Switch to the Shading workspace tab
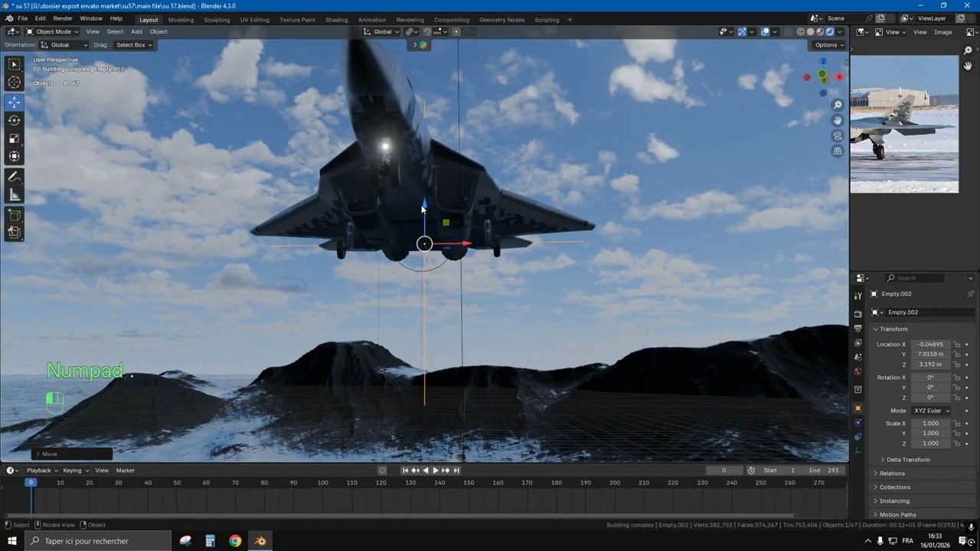 (336, 19)
